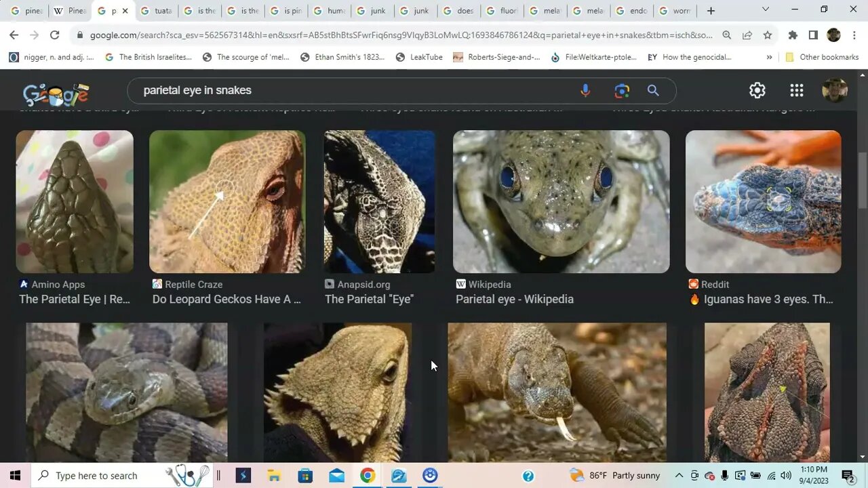The height and width of the screenshot is (488, 868).
Task: Open the Other bookmarks folder
Action: pyautogui.click(x=822, y=57)
